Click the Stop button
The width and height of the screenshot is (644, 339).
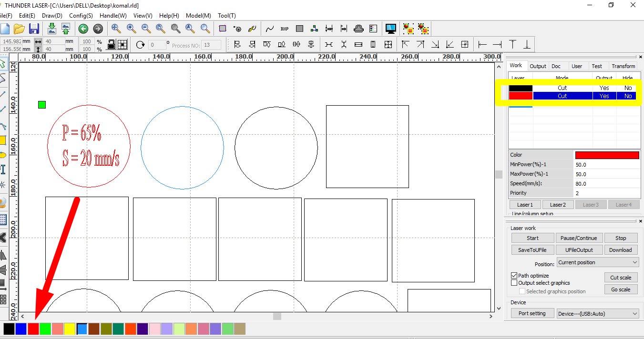[x=621, y=238]
